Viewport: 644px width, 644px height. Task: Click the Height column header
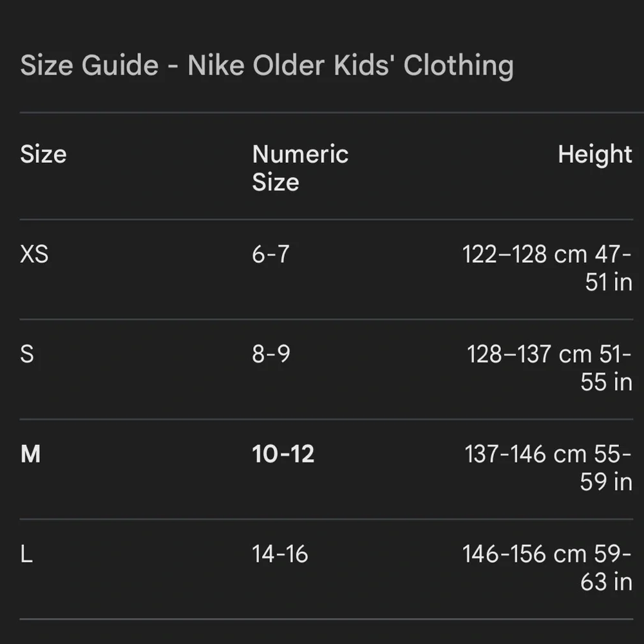click(594, 155)
